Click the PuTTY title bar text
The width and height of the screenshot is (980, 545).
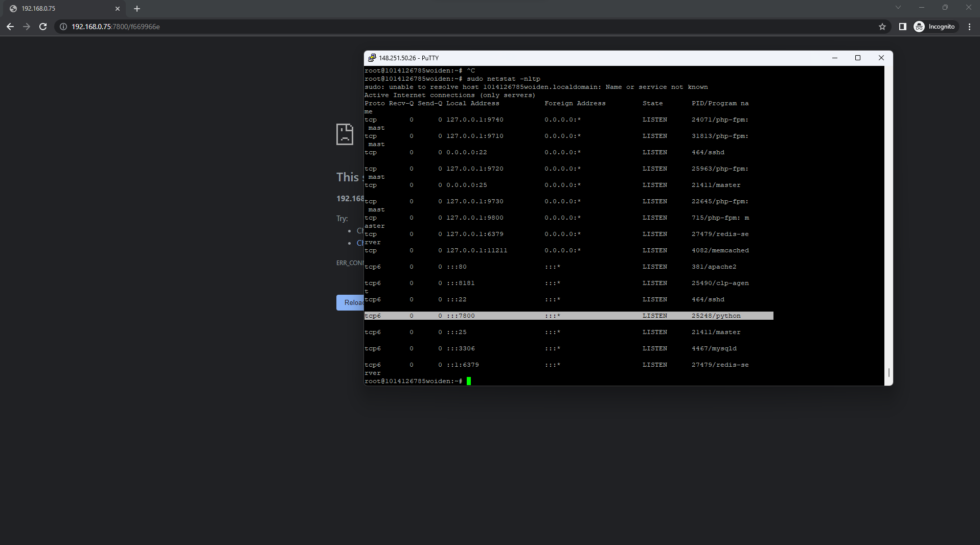point(408,58)
